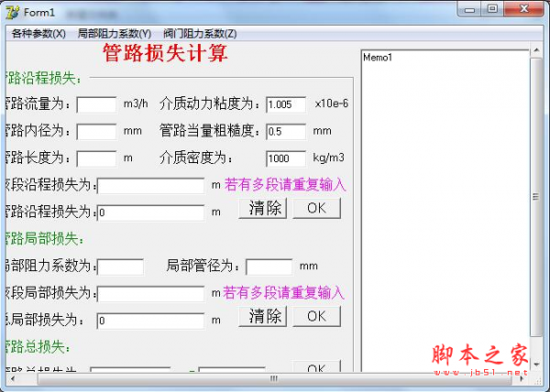The height and width of the screenshot is (392, 550).
Task: Click the 管路沿程损失为 field showing 0
Action: click(x=151, y=212)
